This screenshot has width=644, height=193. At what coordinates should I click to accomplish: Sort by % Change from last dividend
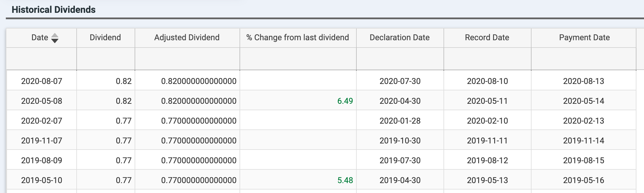(298, 38)
